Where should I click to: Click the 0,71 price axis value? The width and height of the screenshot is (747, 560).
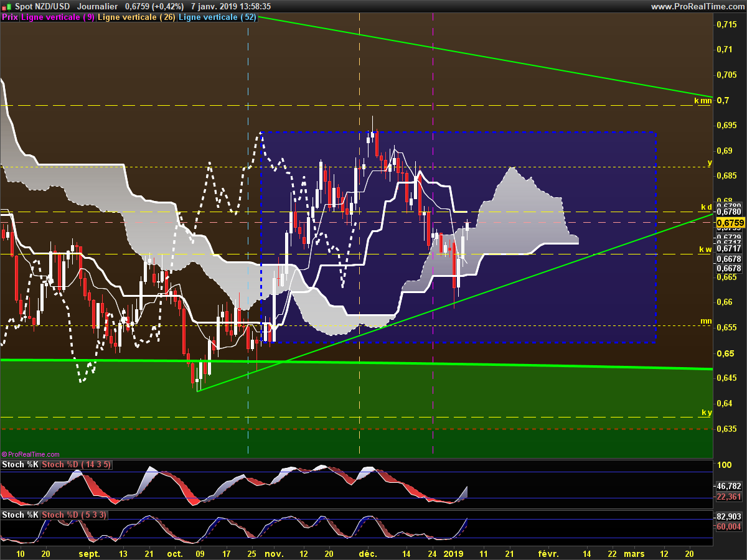click(724, 49)
